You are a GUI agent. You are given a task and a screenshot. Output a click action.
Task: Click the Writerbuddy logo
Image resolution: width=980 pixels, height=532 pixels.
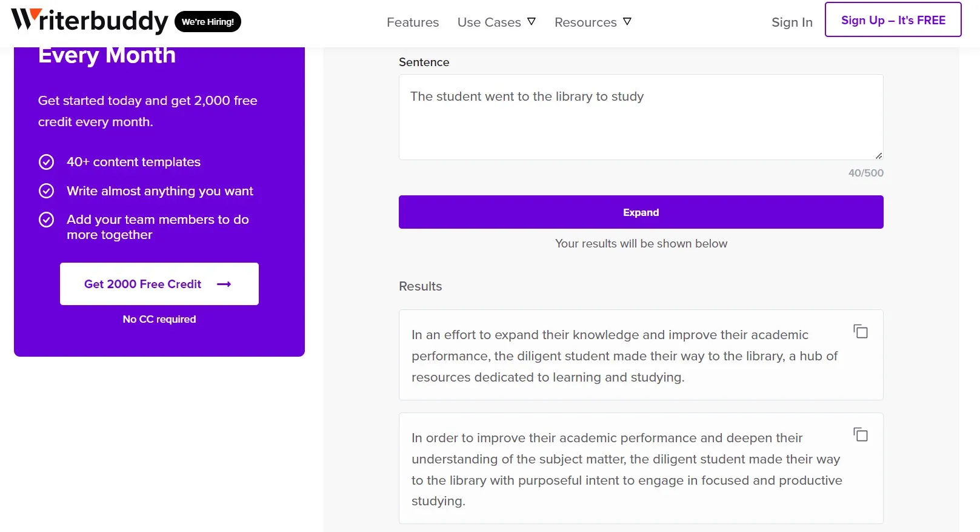pyautogui.click(x=90, y=21)
